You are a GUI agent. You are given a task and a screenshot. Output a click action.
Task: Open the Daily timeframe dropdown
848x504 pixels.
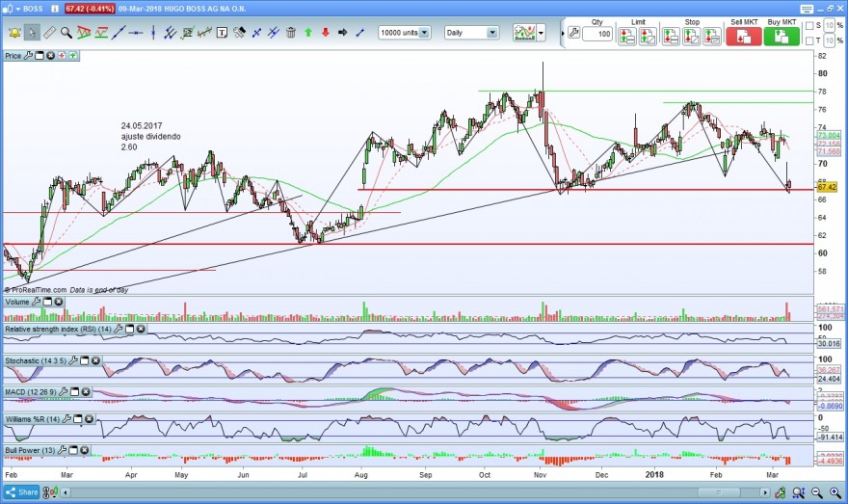point(471,33)
